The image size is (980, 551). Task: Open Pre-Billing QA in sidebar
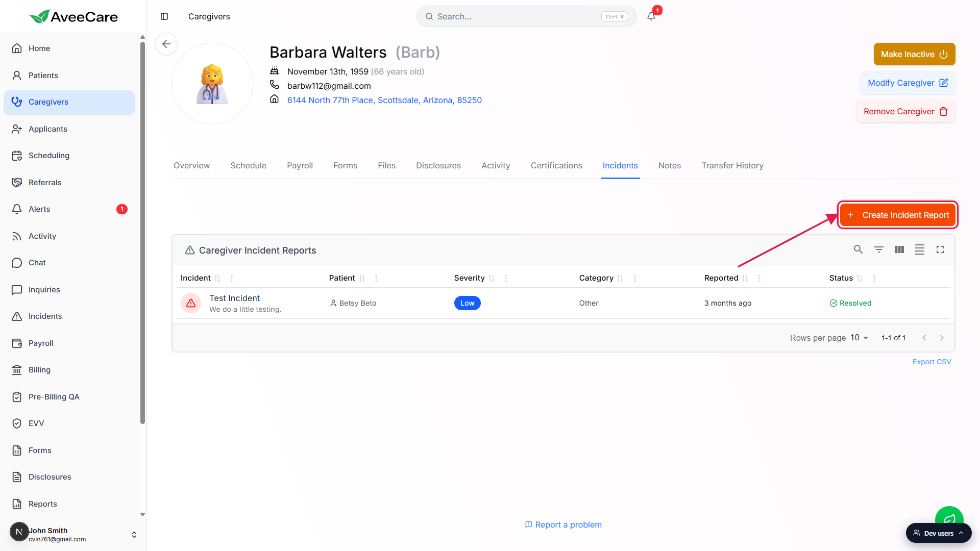[69, 397]
